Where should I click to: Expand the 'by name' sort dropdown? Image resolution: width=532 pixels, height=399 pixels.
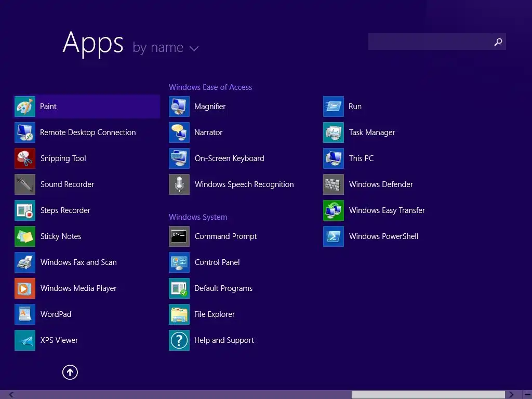coord(165,48)
